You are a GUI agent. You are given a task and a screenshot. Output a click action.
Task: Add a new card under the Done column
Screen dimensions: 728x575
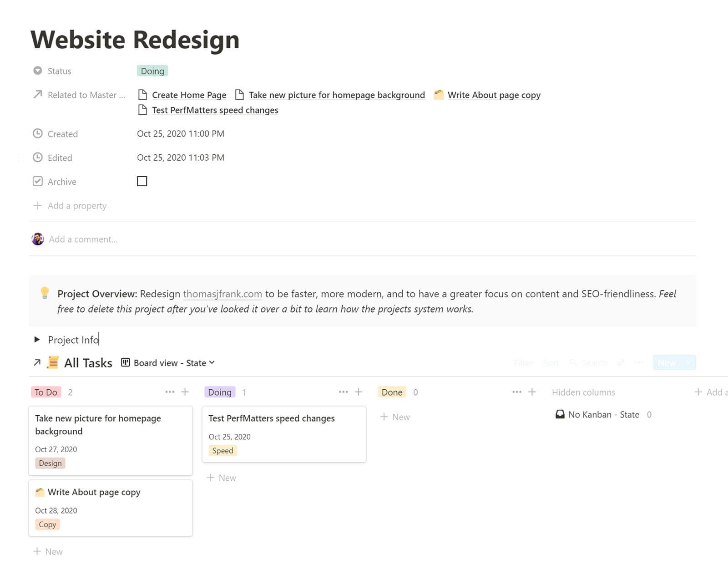pyautogui.click(x=395, y=417)
